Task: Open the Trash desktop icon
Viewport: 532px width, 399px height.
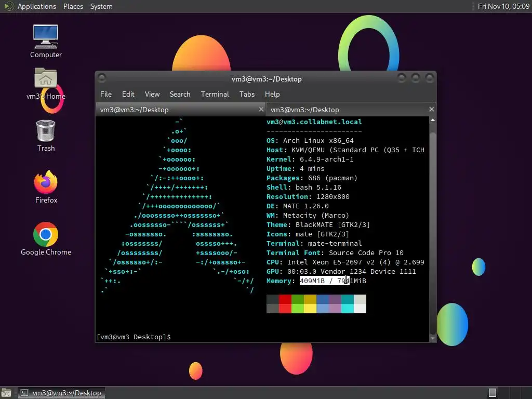Action: pyautogui.click(x=46, y=136)
